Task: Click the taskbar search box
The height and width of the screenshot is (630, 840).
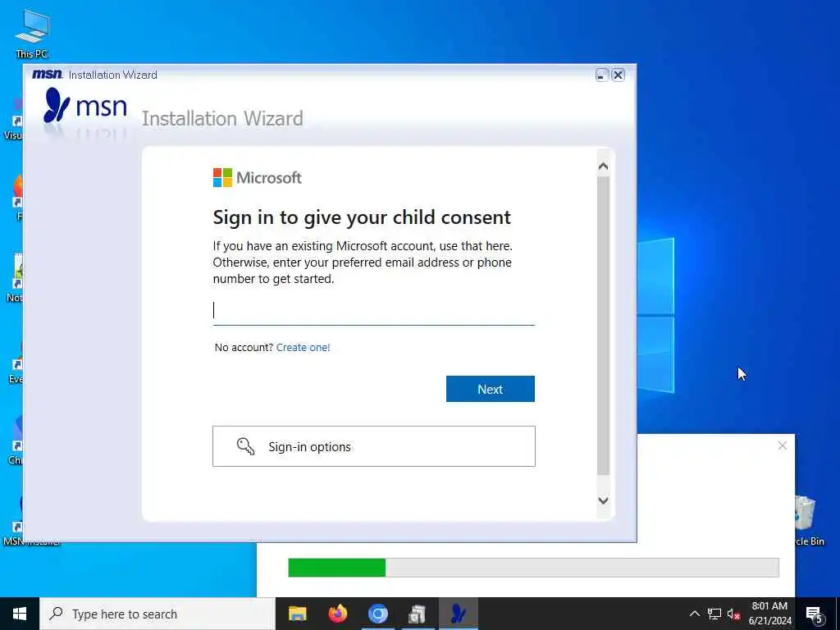Action: (x=157, y=614)
